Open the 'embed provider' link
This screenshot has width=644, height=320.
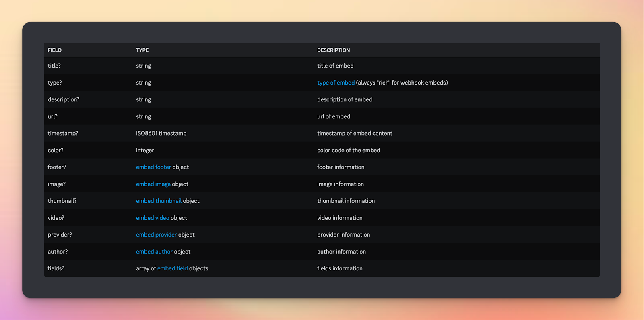coord(156,235)
